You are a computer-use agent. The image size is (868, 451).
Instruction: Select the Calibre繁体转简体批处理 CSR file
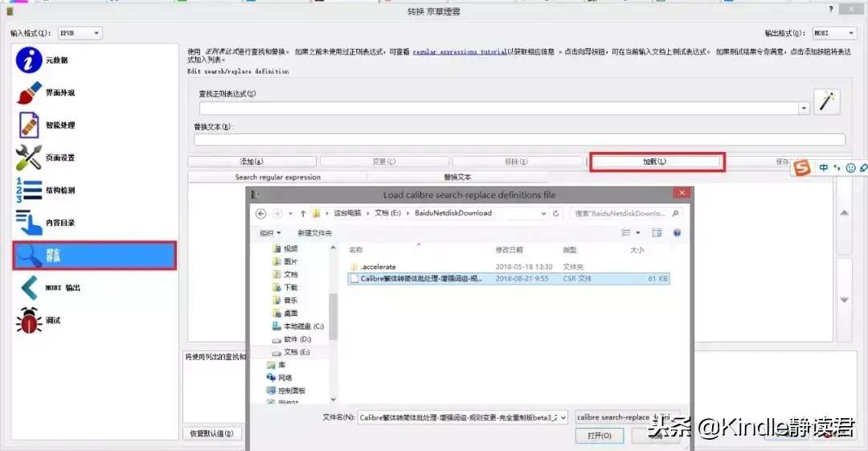pyautogui.click(x=508, y=279)
